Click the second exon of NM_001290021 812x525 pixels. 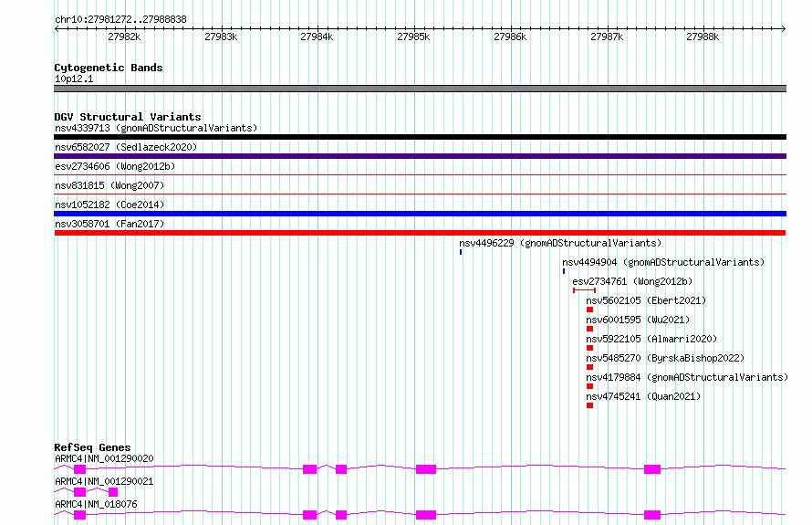pos(113,492)
